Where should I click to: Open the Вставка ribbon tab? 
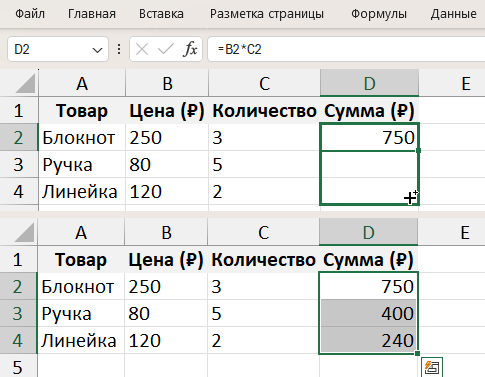161,14
